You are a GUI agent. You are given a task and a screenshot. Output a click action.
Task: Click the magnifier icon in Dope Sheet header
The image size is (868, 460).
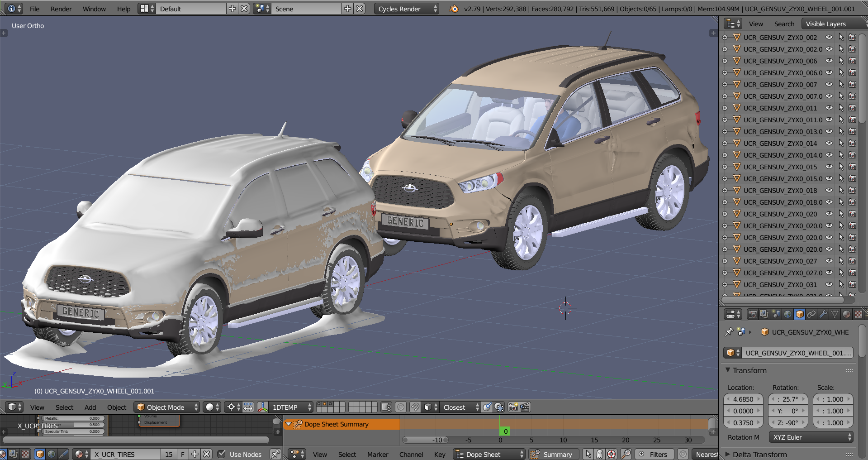[626, 454]
